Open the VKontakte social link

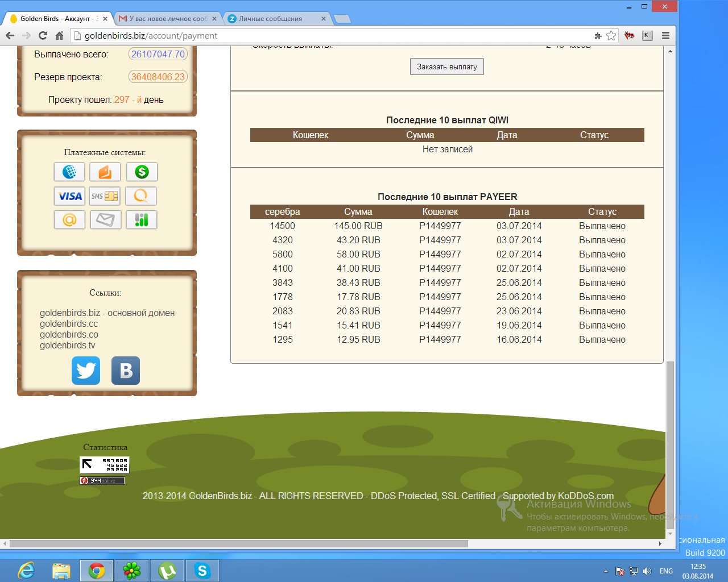[x=126, y=371]
